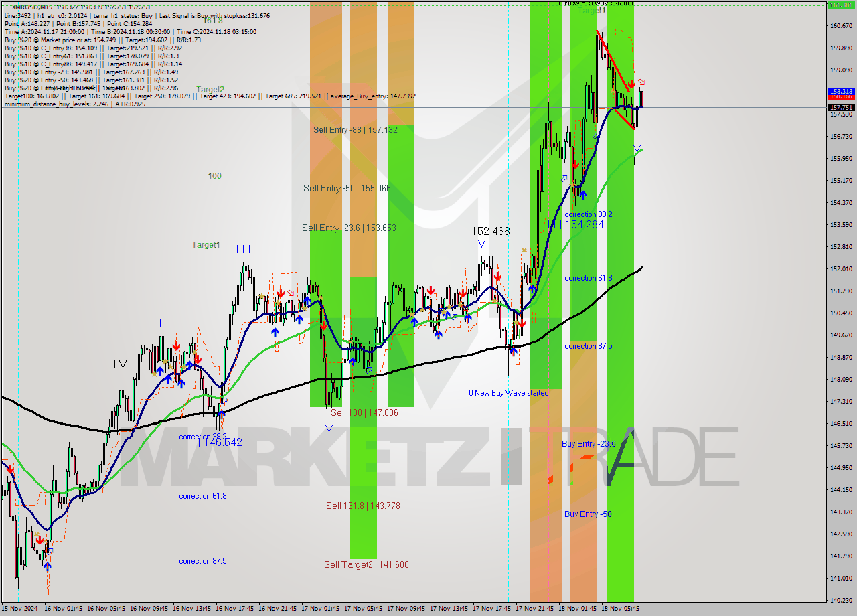Click the '16 Nov 01:45' time axis label
857x616 pixels.
coord(64,609)
